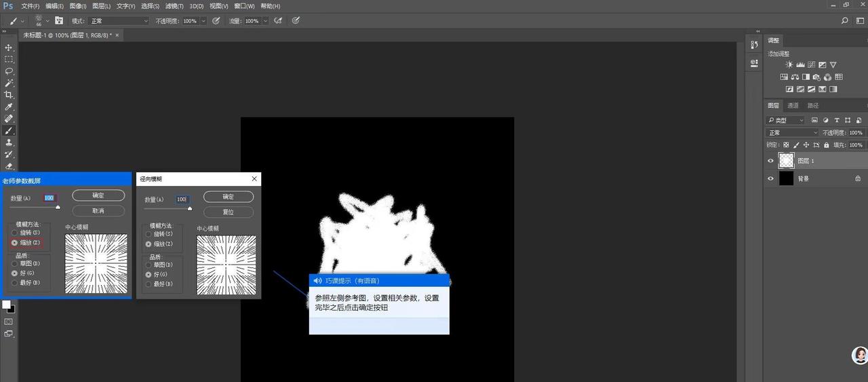
Task: Select the Rectangular Marquee tool
Action: click(x=9, y=59)
